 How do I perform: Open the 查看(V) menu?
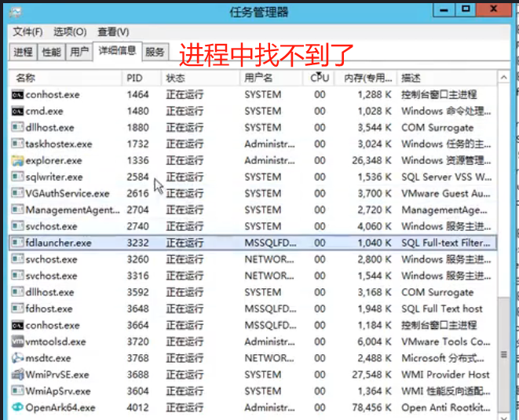point(113,31)
